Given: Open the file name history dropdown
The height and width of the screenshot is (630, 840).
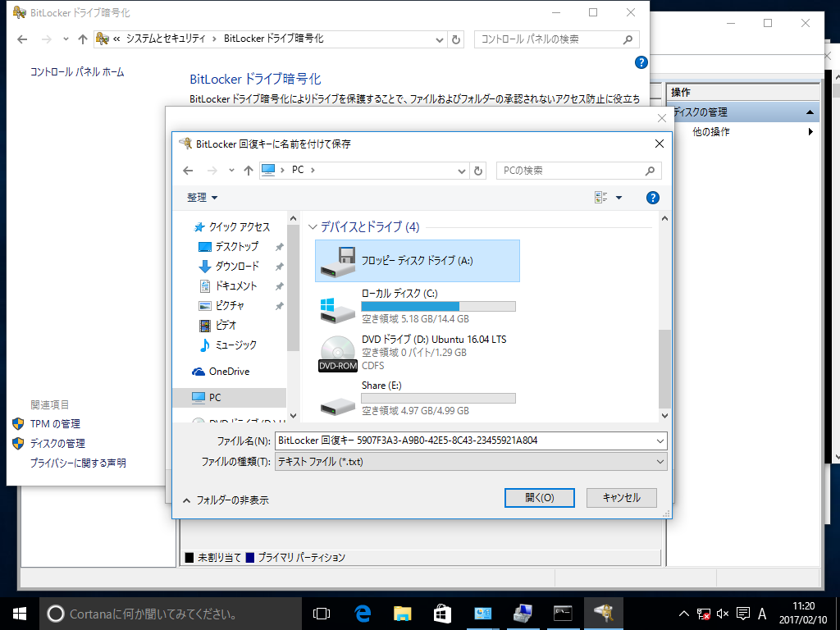Looking at the screenshot, I should click(660, 441).
